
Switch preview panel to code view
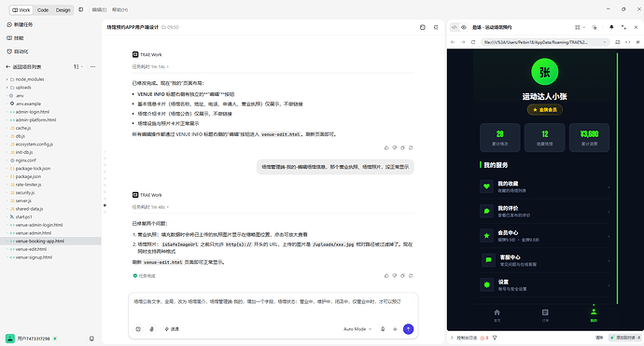(455, 27)
